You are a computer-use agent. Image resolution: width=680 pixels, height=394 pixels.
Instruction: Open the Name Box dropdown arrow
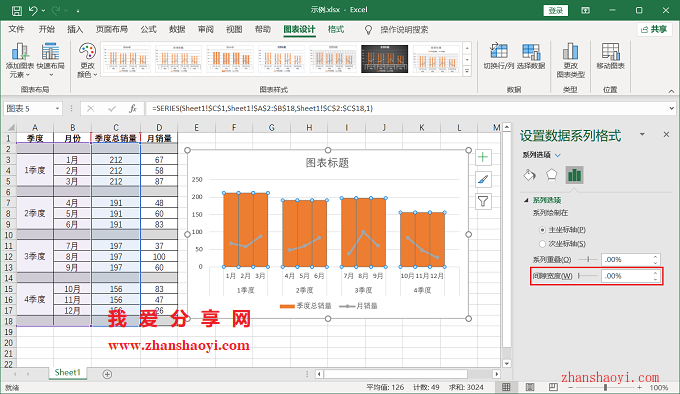[57, 108]
